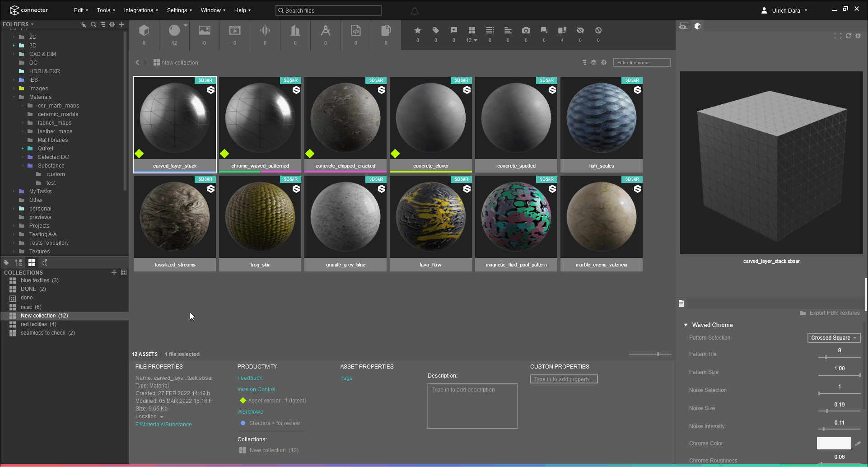Click the camera filter icon in toolbar
This screenshot has width=868, height=467.
pos(526,30)
